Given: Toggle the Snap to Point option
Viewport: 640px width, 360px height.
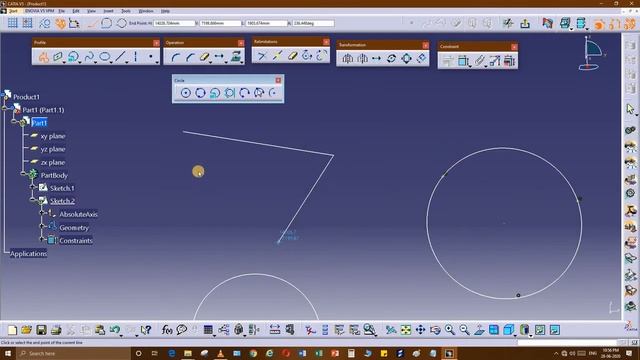Looking at the screenshot, I should 27,23.
